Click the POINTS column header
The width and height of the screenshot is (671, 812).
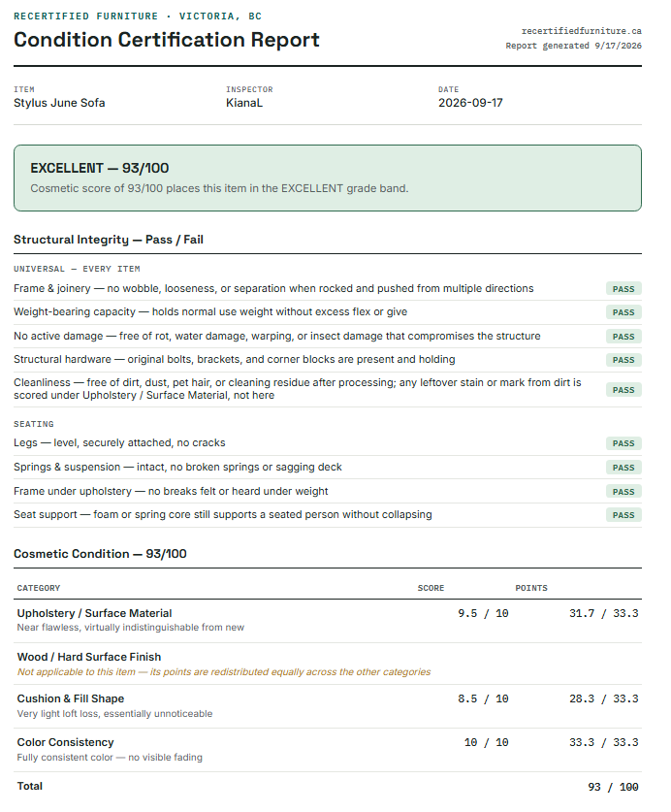click(x=531, y=588)
